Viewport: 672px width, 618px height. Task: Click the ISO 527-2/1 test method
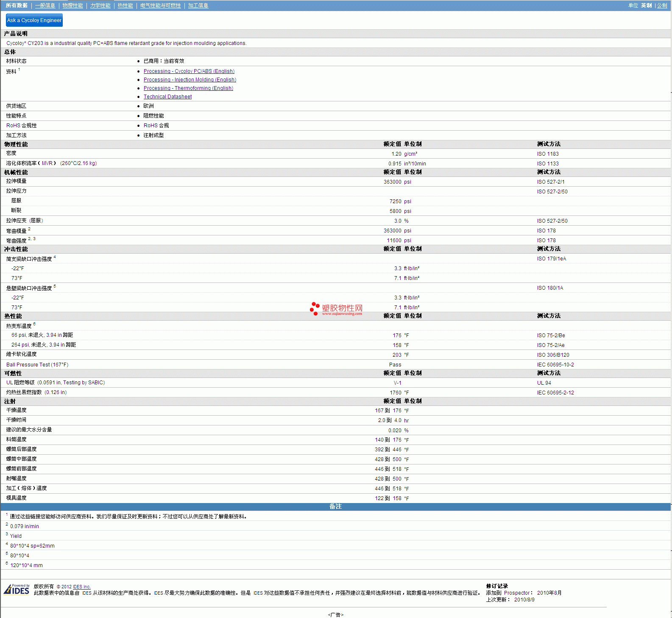click(x=551, y=182)
